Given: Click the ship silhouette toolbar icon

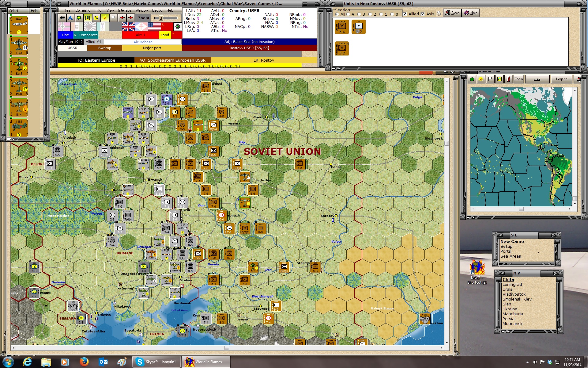Looking at the screenshot, I should coord(62,18).
